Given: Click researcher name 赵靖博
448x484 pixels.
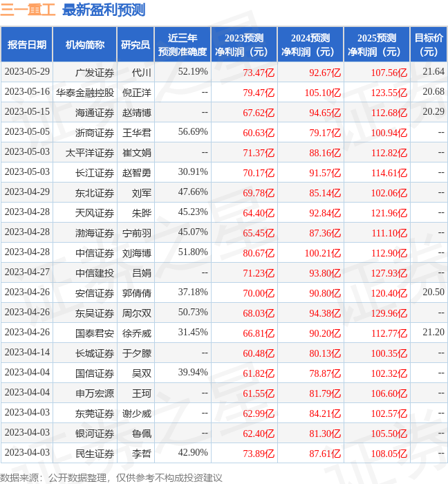Looking at the screenshot, I should coord(137,113).
